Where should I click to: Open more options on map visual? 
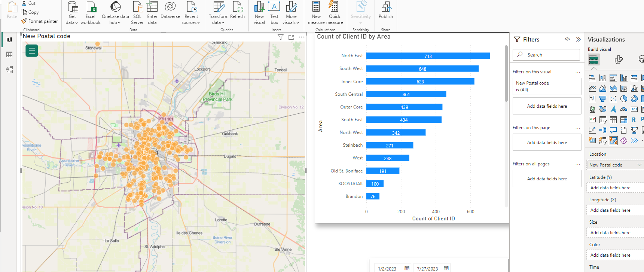[302, 37]
